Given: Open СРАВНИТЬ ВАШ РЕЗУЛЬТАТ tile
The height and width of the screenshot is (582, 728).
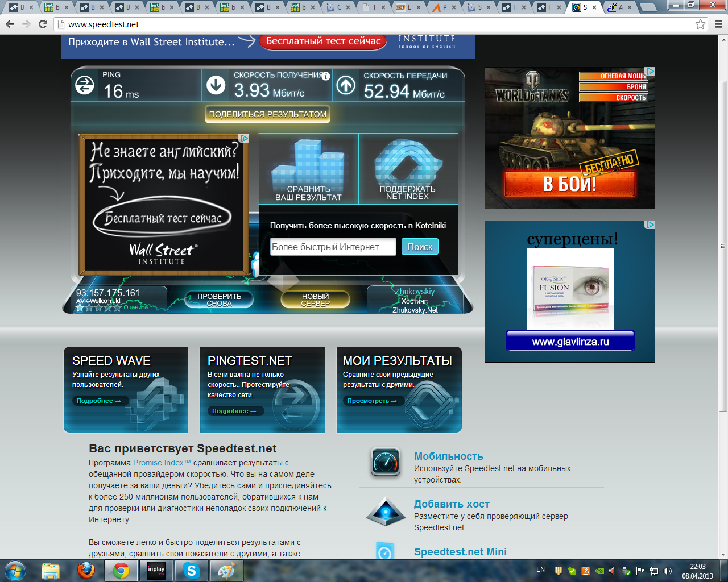Looking at the screenshot, I should click(308, 169).
